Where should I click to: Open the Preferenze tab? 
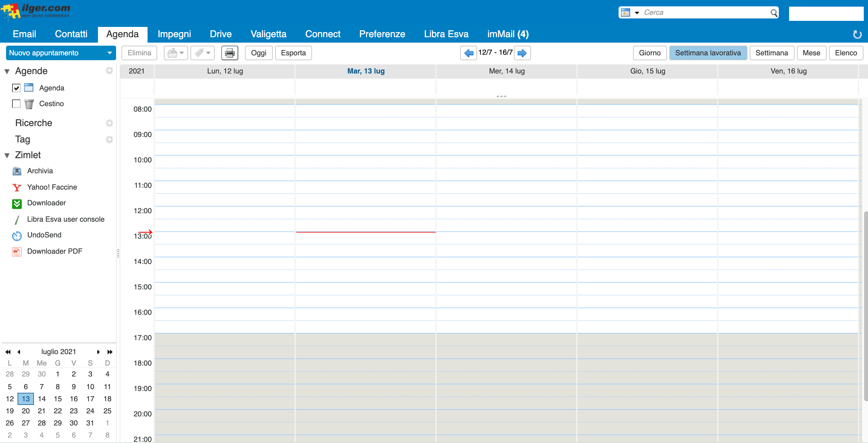382,34
